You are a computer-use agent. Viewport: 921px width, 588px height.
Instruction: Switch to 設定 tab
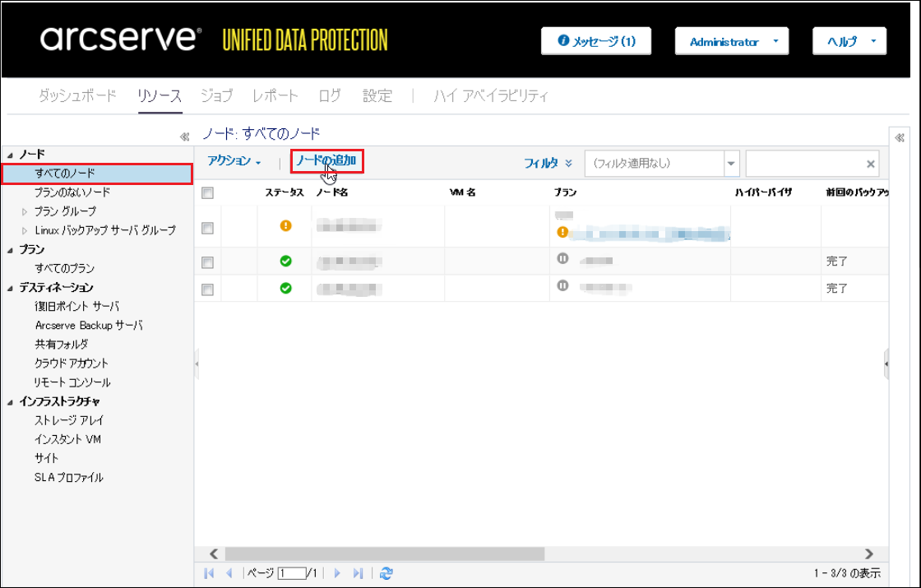377,95
